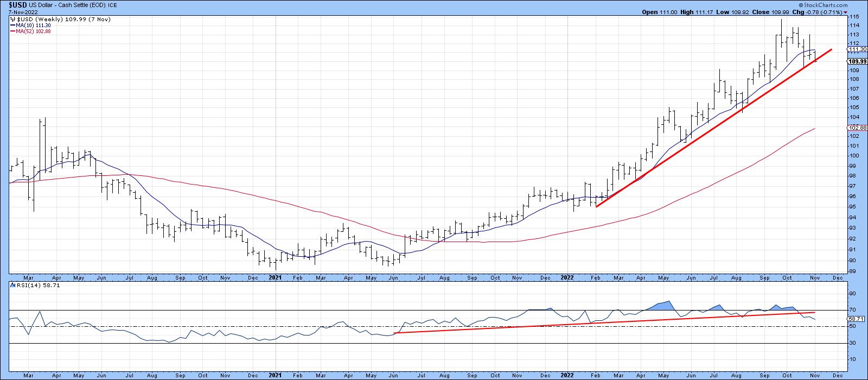
Task: Click the 70 overbought level on RSI scale
Action: tap(852, 309)
